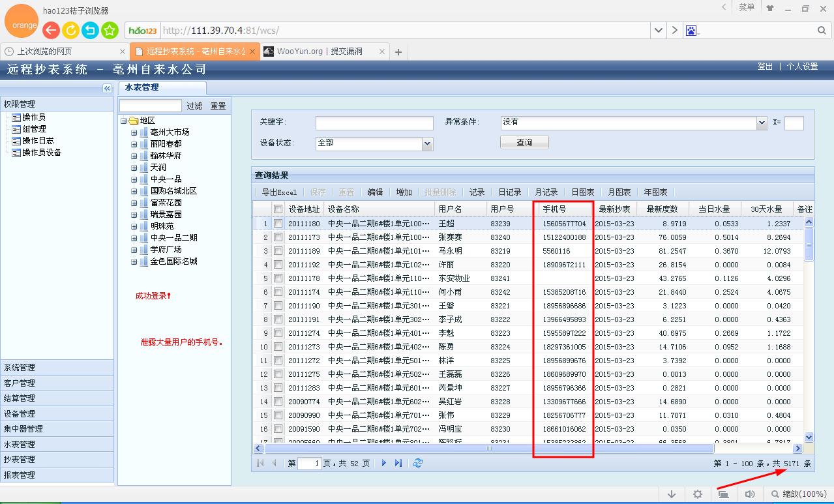
Task: Open the 组管理 node
Action: click(34, 129)
